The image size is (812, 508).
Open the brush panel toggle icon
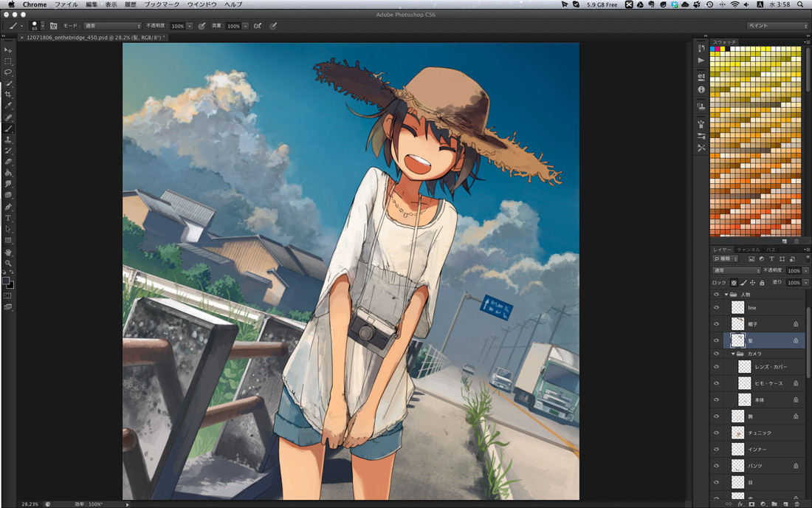click(53, 25)
